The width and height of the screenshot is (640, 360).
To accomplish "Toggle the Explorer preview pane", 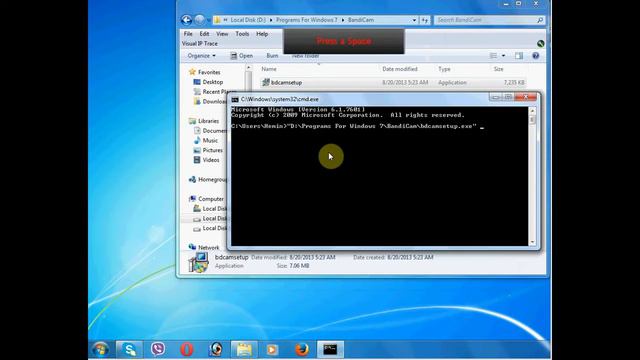I will (x=519, y=56).
